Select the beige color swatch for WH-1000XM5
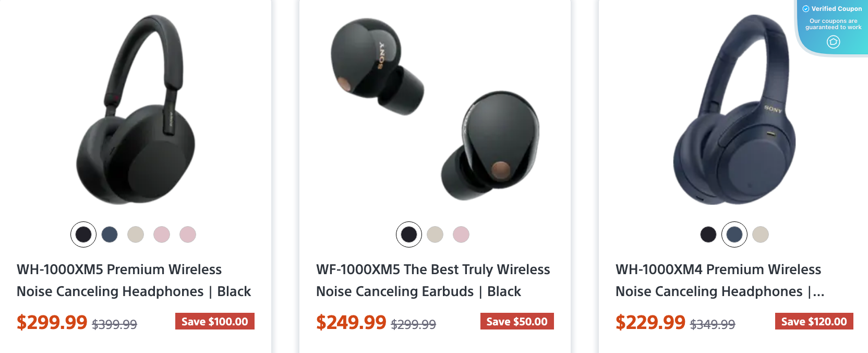The image size is (868, 353). click(136, 234)
